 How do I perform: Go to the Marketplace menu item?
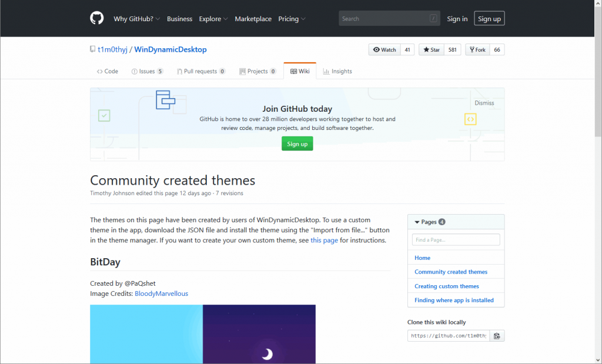click(x=253, y=19)
